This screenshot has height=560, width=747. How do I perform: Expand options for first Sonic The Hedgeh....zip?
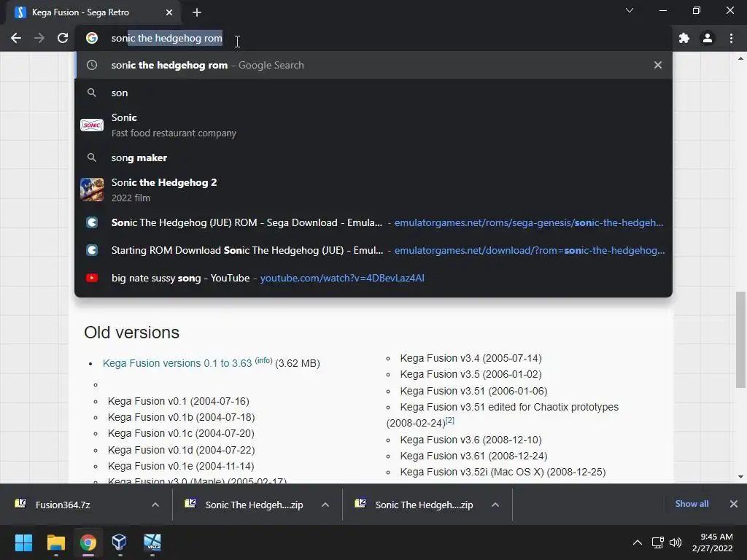[x=325, y=505]
